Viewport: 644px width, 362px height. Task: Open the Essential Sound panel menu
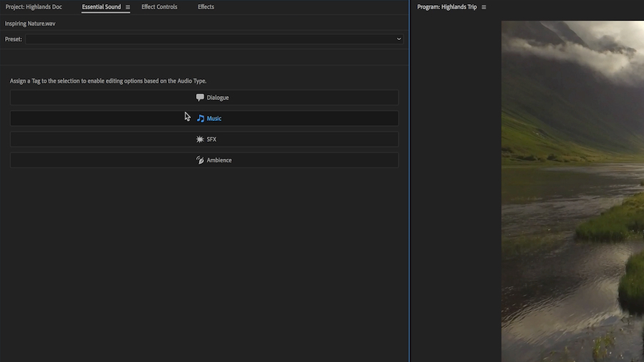tap(128, 7)
